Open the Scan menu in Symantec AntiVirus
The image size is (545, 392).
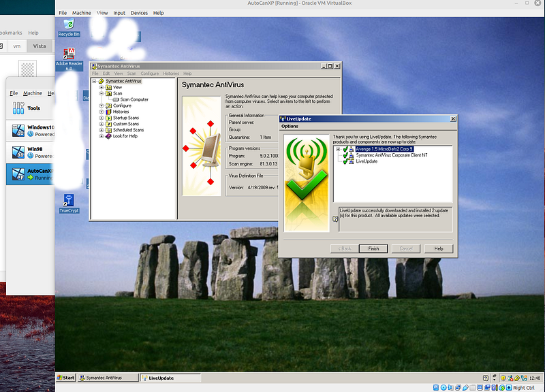tap(131, 73)
